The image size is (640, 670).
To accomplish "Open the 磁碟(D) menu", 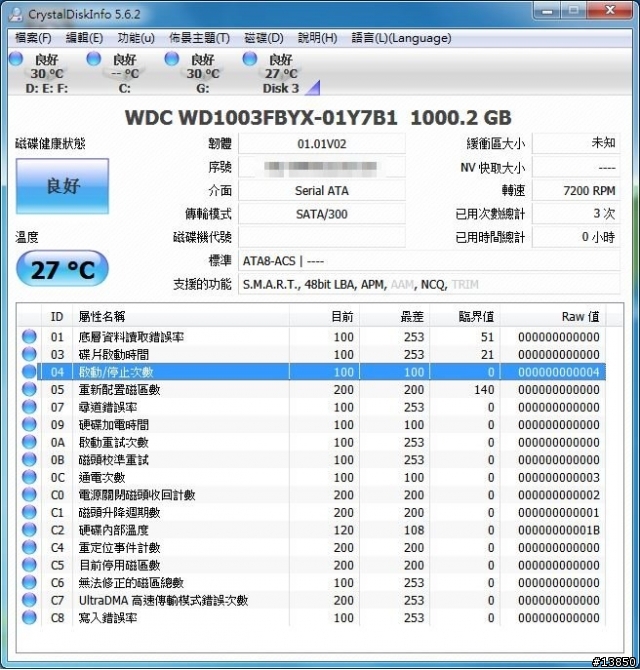I will [x=264, y=38].
